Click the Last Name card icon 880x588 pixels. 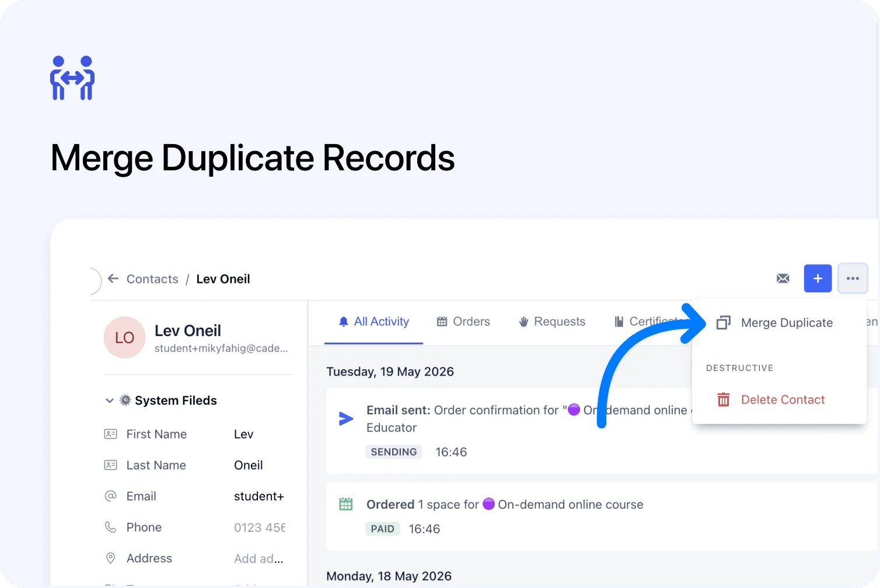[x=110, y=465]
